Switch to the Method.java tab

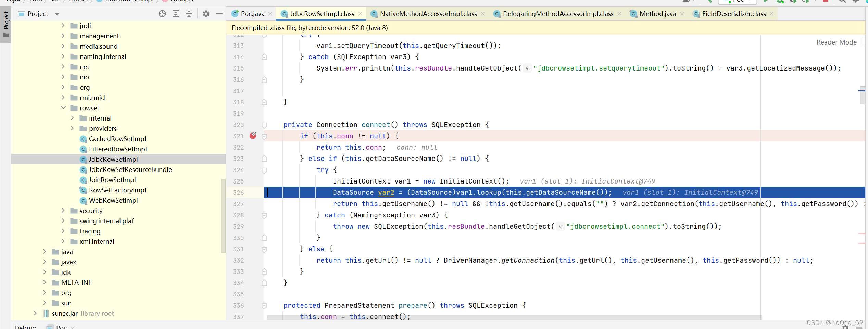657,14
